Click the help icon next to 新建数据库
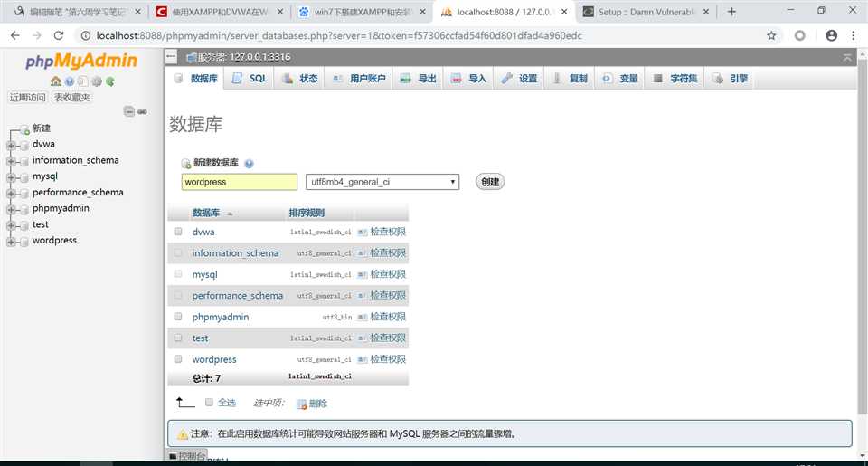The height and width of the screenshot is (466, 868). click(249, 164)
